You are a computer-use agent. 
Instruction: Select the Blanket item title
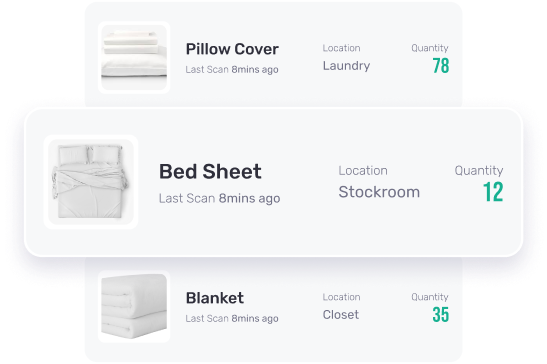coord(215,298)
